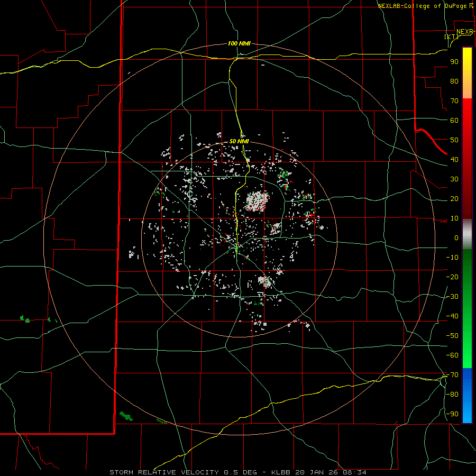
Task: Select the -20 scale label
Action: (x=452, y=277)
